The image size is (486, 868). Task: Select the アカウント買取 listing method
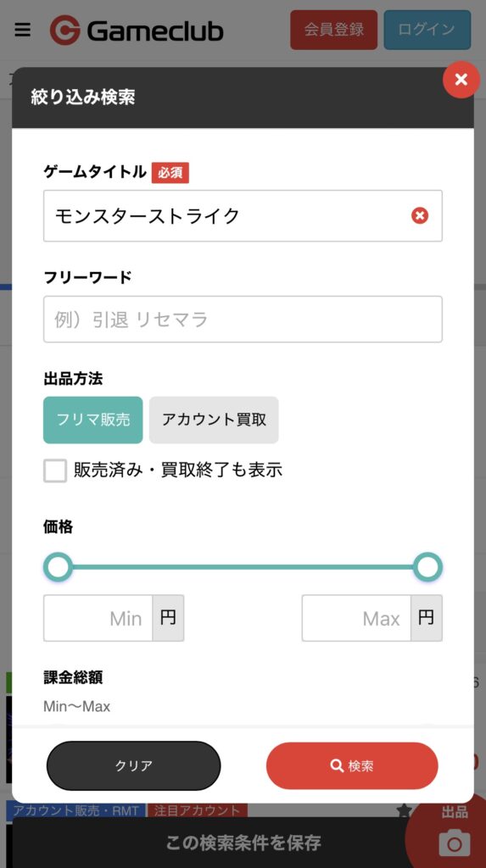point(214,420)
